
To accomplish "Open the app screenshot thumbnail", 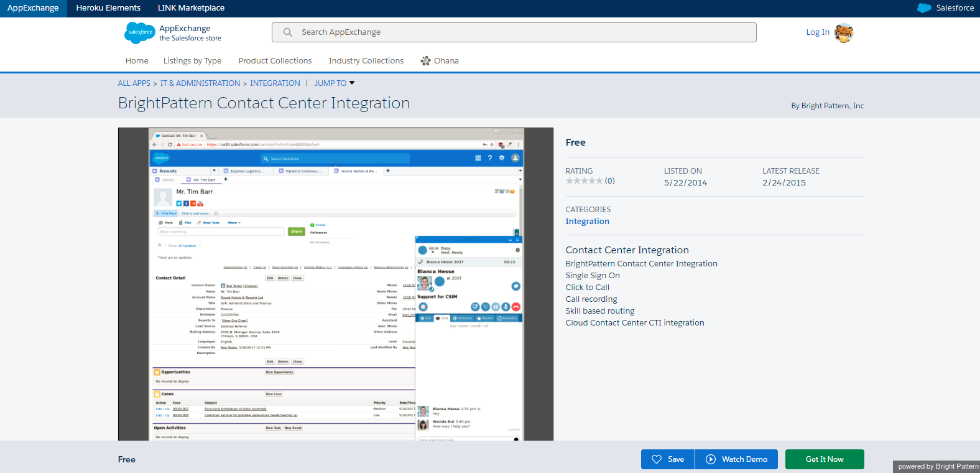I will [336, 284].
